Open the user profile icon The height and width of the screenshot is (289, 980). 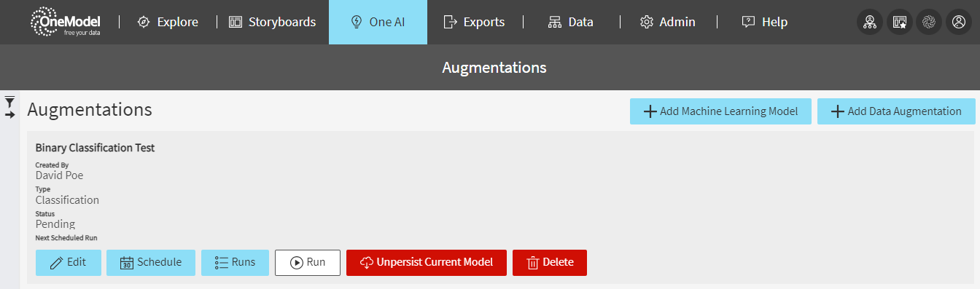tap(957, 23)
